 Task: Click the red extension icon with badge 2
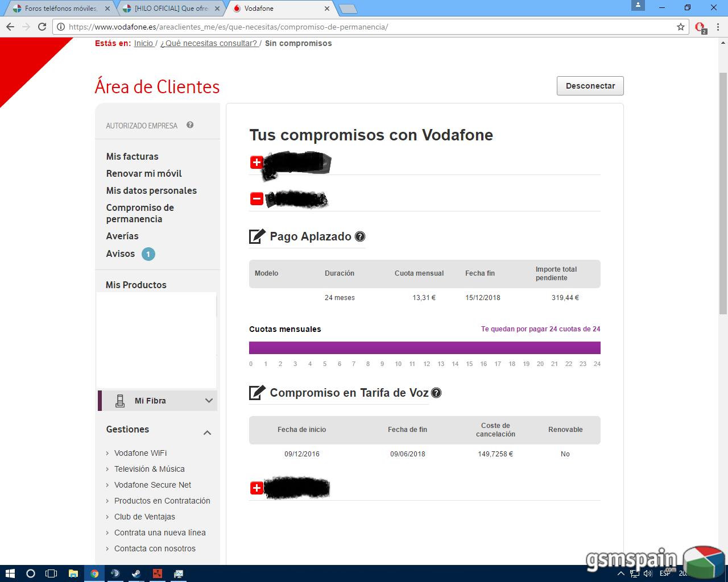pos(701,27)
